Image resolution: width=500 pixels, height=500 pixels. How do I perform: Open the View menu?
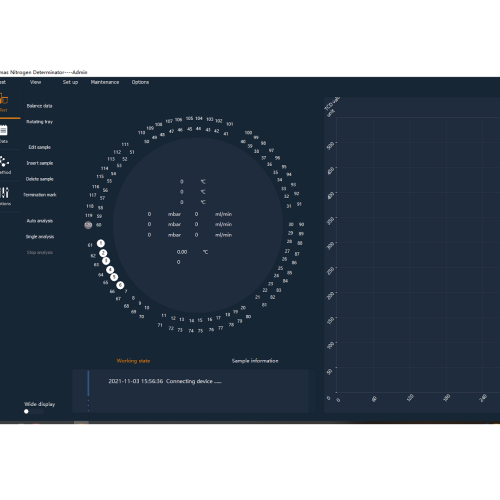tap(35, 82)
